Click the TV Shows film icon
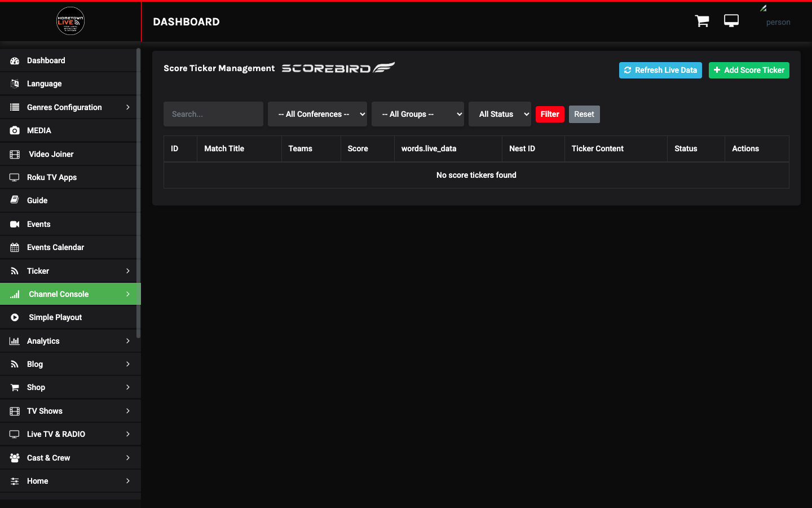Viewport: 812px width, 508px height. (15, 411)
